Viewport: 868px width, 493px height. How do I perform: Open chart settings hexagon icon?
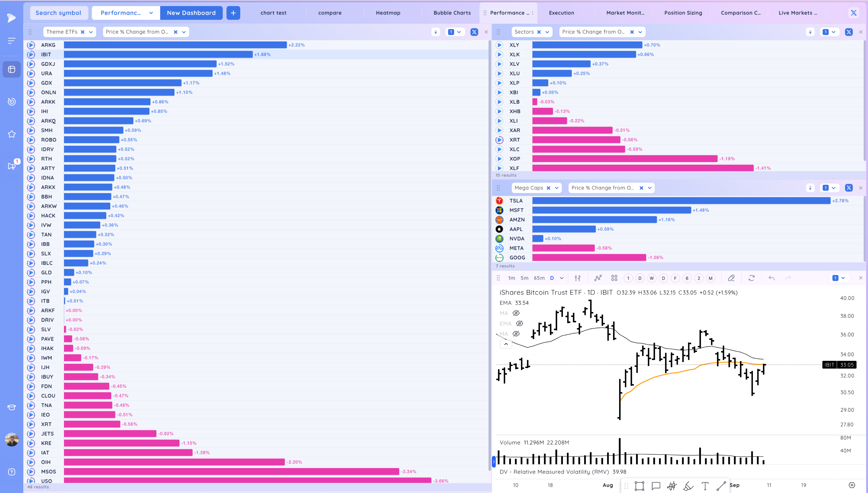coord(852,485)
